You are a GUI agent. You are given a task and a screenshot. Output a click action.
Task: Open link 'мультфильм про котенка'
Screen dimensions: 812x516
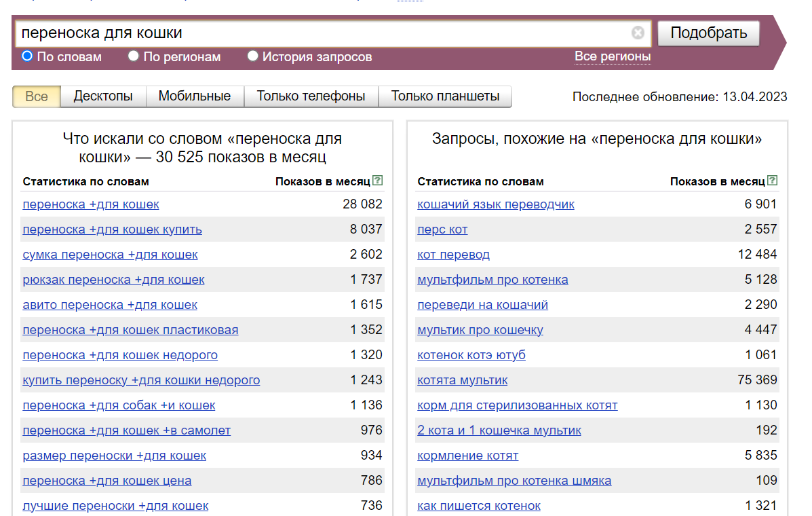(x=492, y=280)
